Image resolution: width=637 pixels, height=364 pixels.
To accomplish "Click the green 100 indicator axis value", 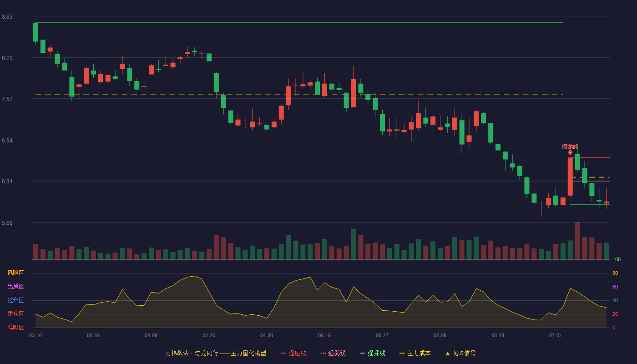I will 617,260.
